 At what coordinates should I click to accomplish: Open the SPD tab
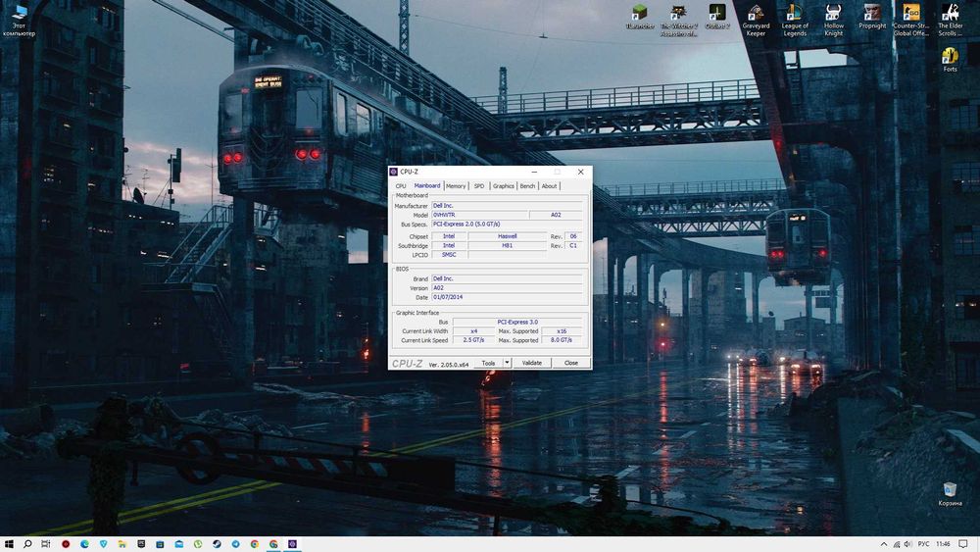pyautogui.click(x=479, y=185)
